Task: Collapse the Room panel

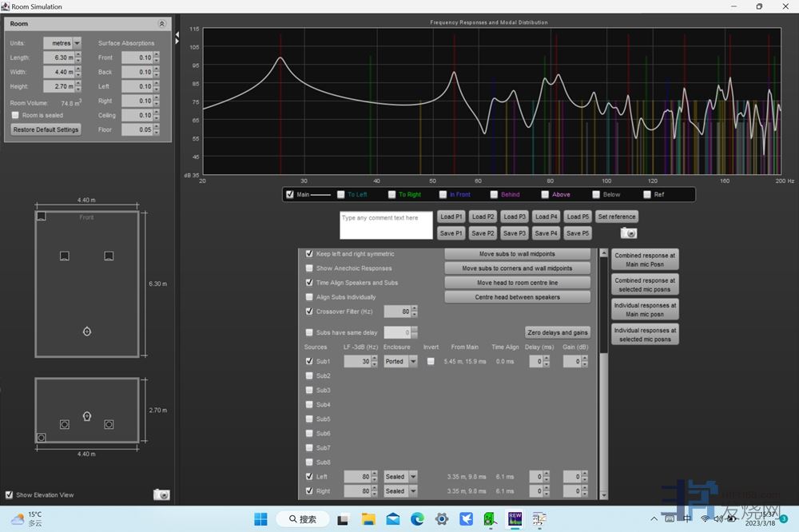Action: tap(162, 24)
